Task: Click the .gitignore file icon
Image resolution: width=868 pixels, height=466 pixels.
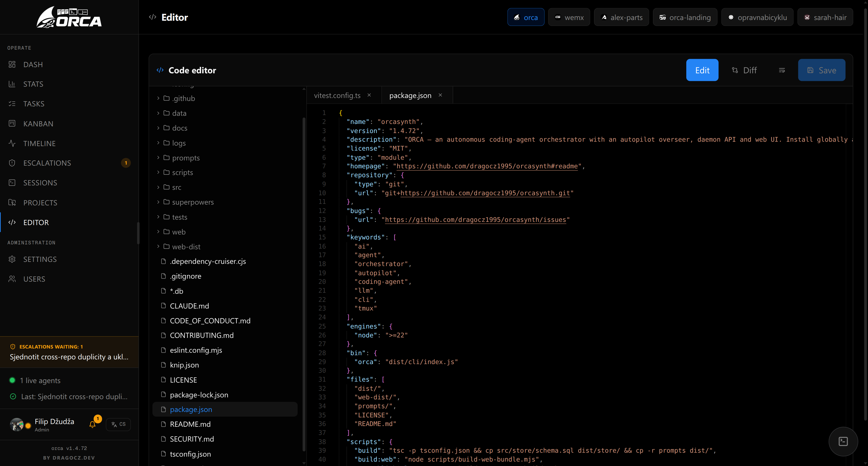Action: (163, 276)
